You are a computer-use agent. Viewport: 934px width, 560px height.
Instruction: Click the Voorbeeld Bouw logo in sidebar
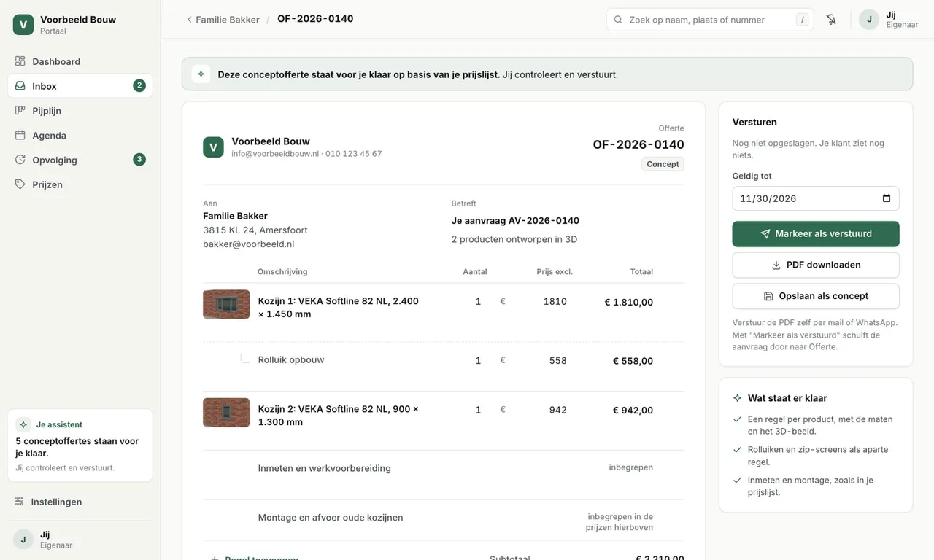(23, 25)
